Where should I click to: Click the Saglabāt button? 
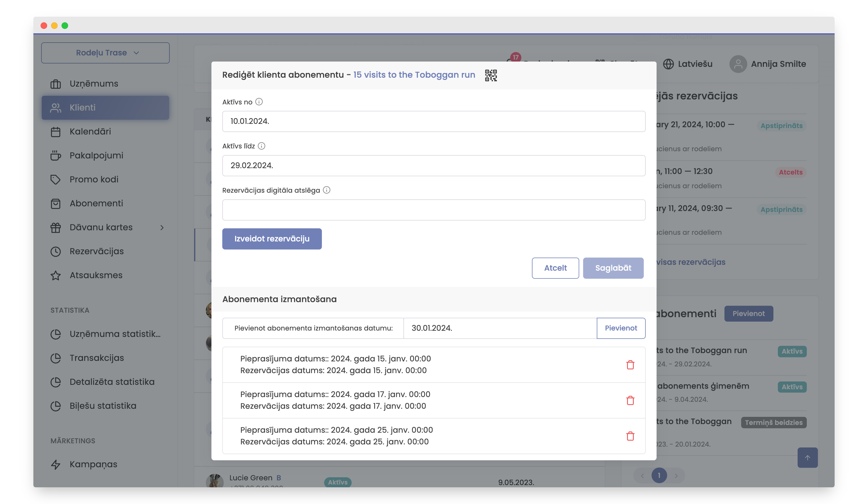click(613, 268)
